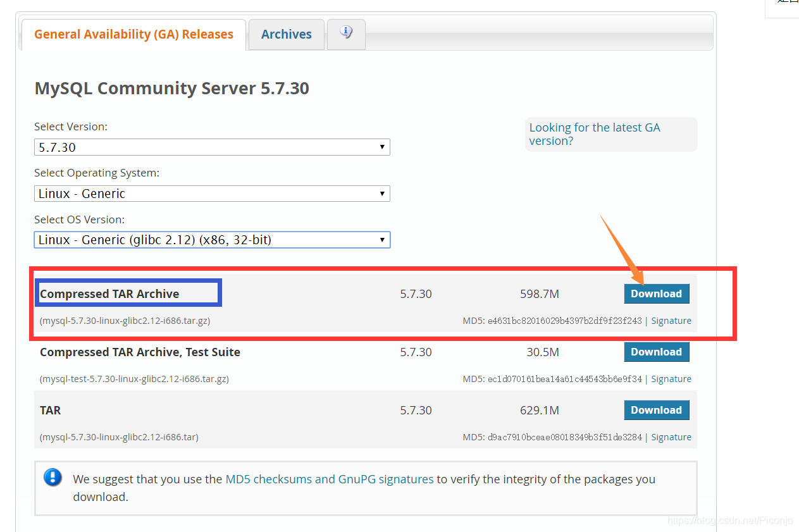Download the Compressed TAR Archive, Test Suite

tap(657, 352)
